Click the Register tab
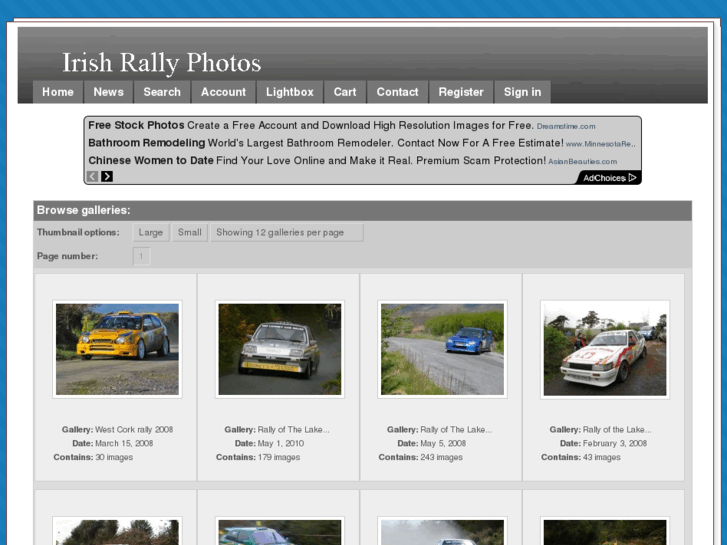This screenshot has height=545, width=727. (461, 92)
